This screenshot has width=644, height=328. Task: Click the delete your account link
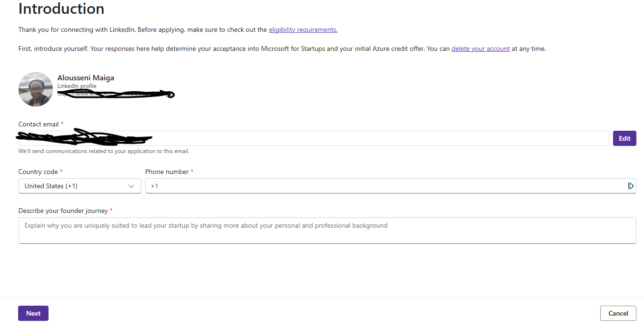point(481,48)
